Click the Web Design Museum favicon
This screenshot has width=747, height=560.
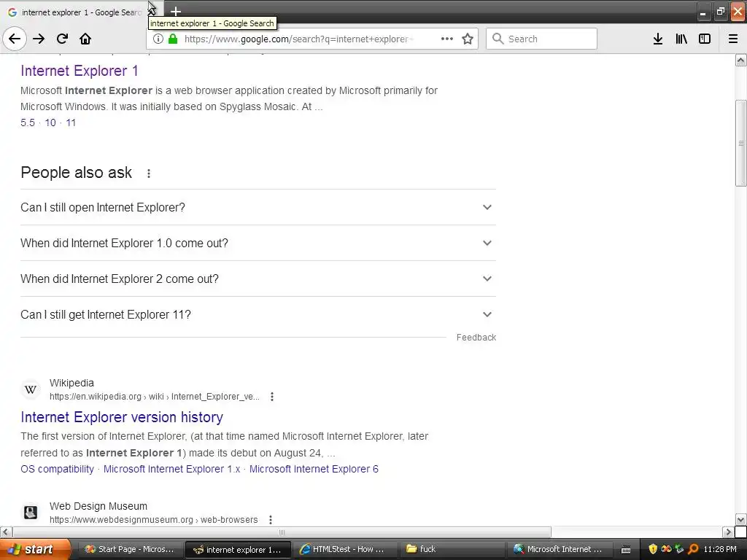(x=31, y=513)
